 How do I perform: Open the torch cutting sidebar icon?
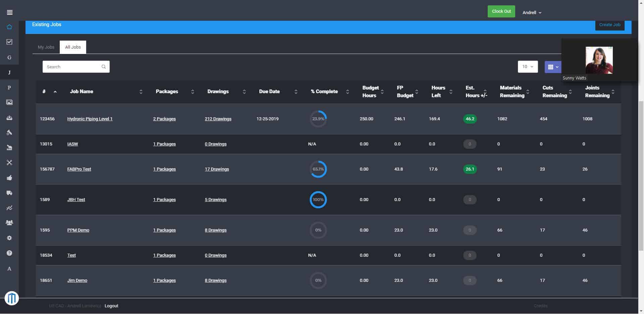tap(9, 133)
